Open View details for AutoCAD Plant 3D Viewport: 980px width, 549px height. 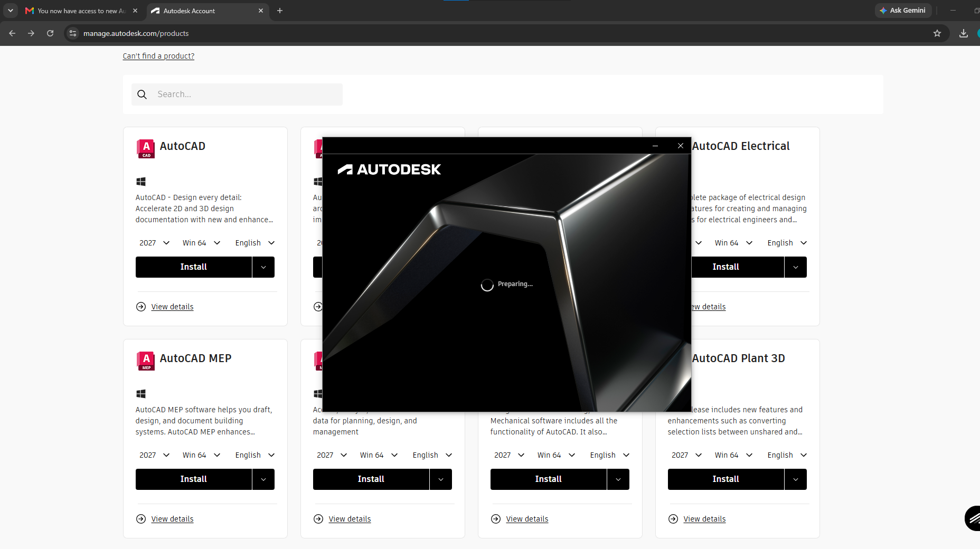pyautogui.click(x=704, y=519)
